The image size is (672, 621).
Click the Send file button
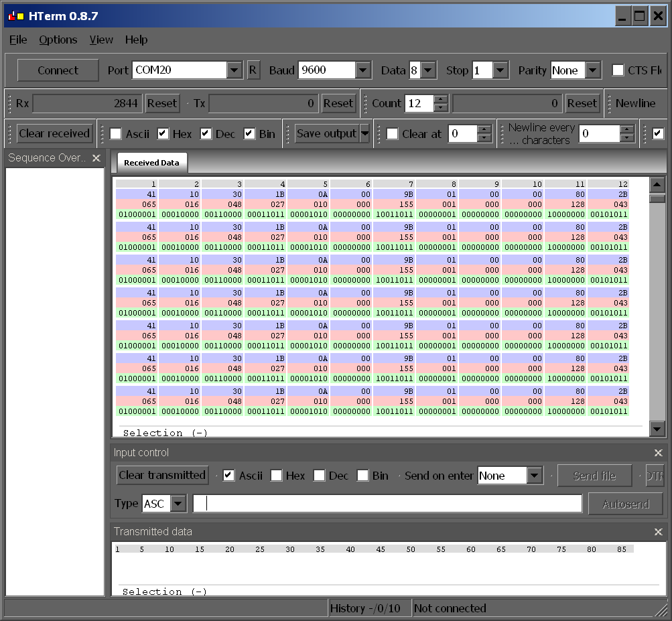point(594,476)
